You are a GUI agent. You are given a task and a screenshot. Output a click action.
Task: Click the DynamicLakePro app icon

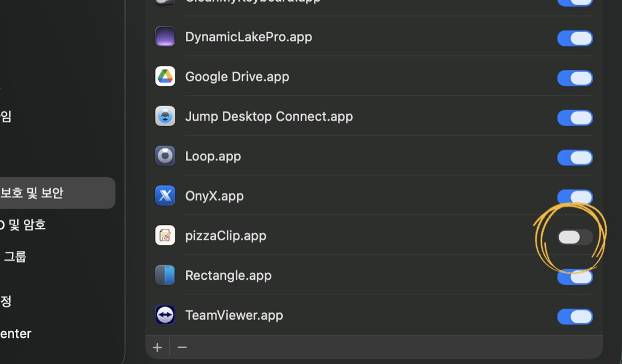pyautogui.click(x=165, y=37)
